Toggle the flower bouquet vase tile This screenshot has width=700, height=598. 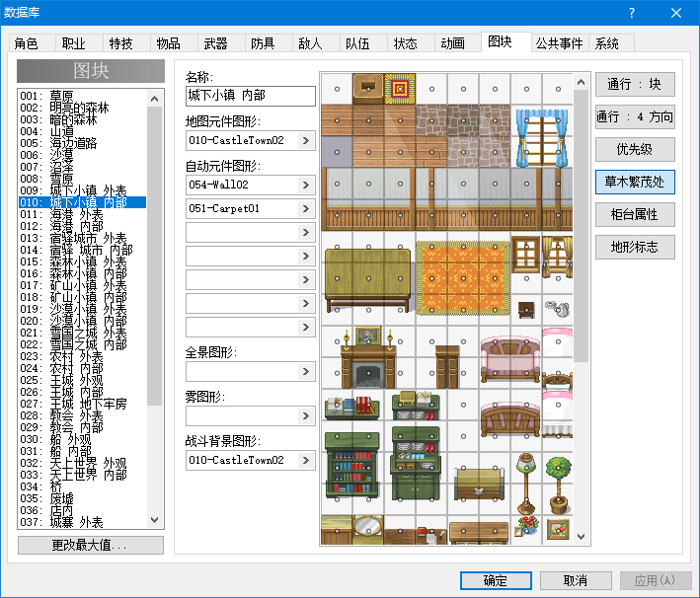[526, 526]
